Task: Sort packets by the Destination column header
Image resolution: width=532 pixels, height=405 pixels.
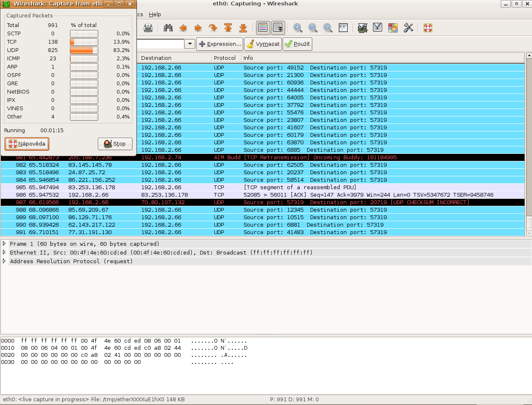Action: [x=174, y=58]
